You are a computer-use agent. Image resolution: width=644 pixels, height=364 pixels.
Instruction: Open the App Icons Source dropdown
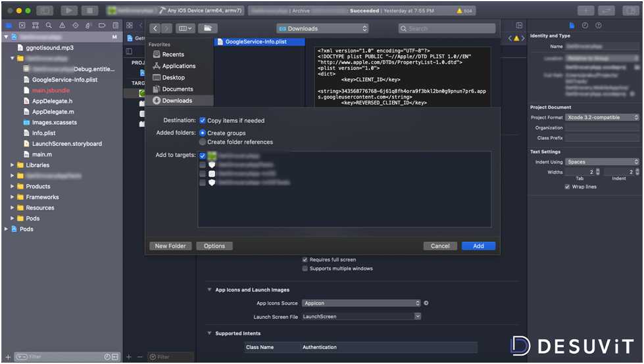(x=361, y=303)
